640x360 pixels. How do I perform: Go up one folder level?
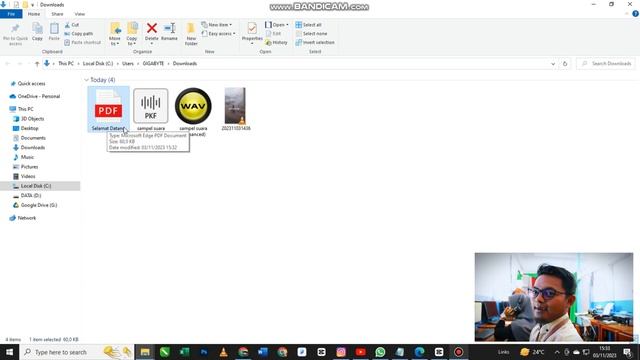click(37, 64)
